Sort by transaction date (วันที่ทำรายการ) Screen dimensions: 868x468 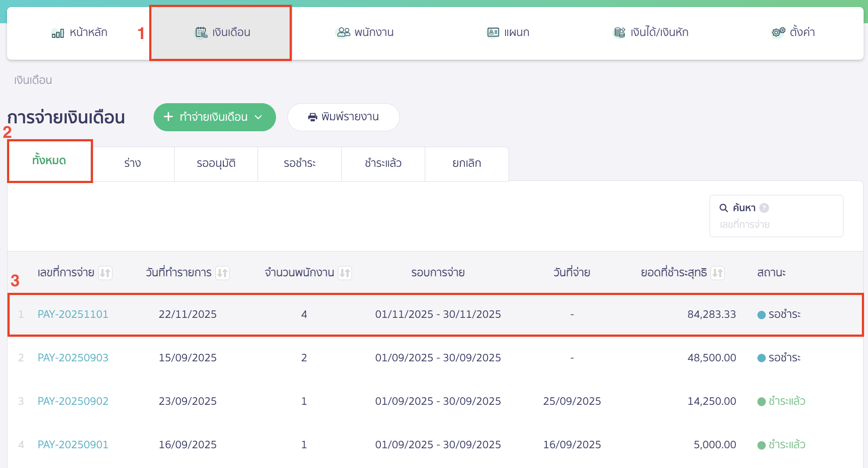[x=222, y=273]
